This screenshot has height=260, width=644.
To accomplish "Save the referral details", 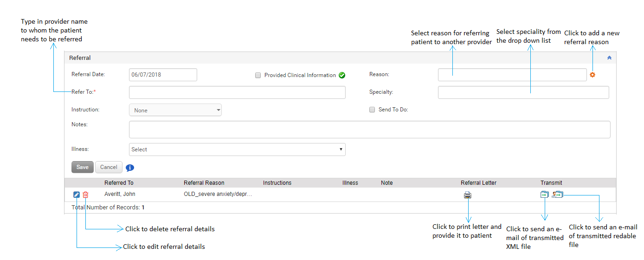I will (83, 167).
